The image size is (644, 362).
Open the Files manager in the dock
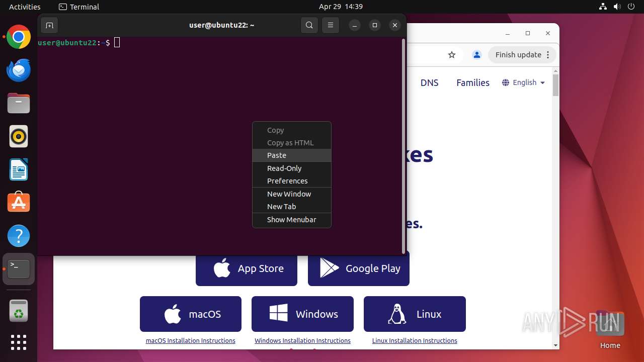(x=19, y=104)
